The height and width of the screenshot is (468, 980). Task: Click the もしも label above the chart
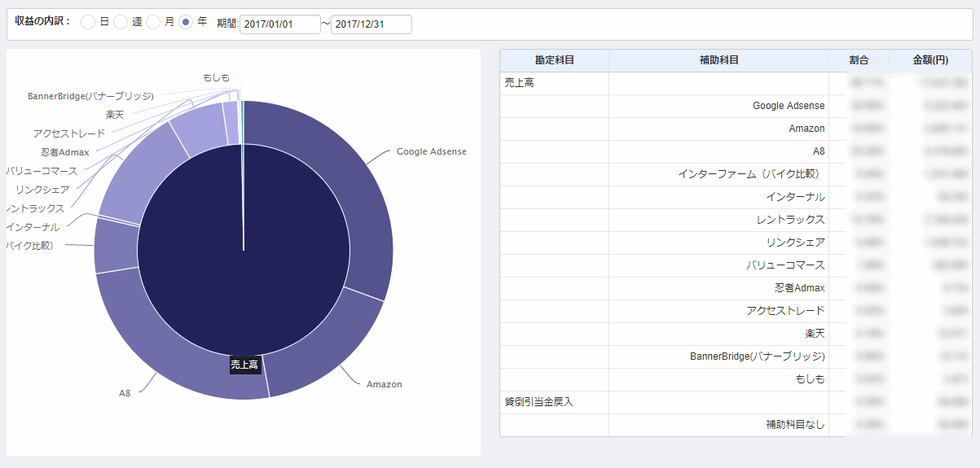(x=216, y=77)
